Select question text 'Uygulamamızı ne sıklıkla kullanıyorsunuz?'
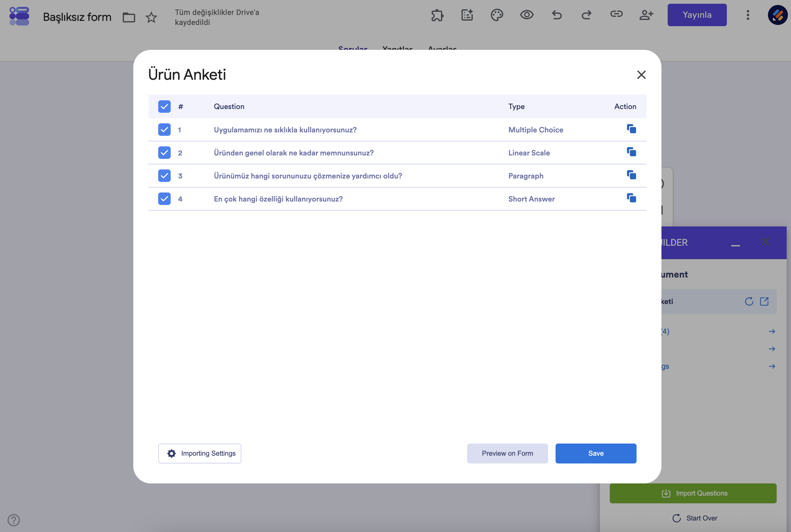This screenshot has height=532, width=791. pos(285,130)
